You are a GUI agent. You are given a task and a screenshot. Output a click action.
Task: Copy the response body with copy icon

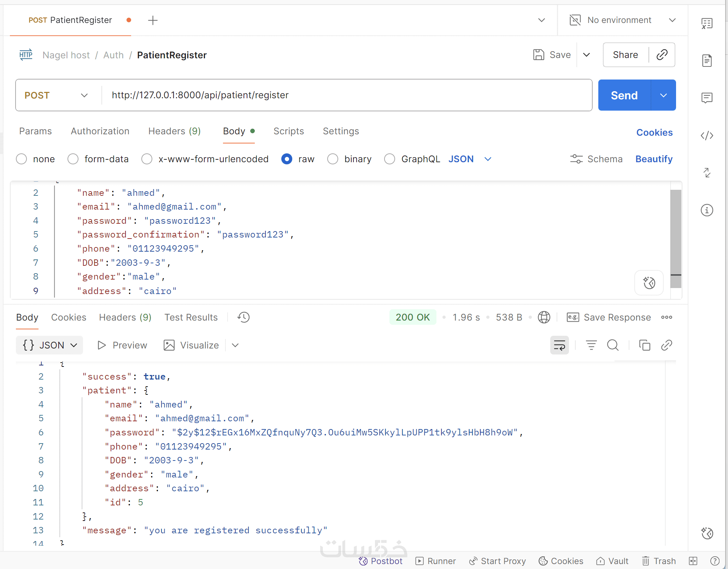click(645, 345)
